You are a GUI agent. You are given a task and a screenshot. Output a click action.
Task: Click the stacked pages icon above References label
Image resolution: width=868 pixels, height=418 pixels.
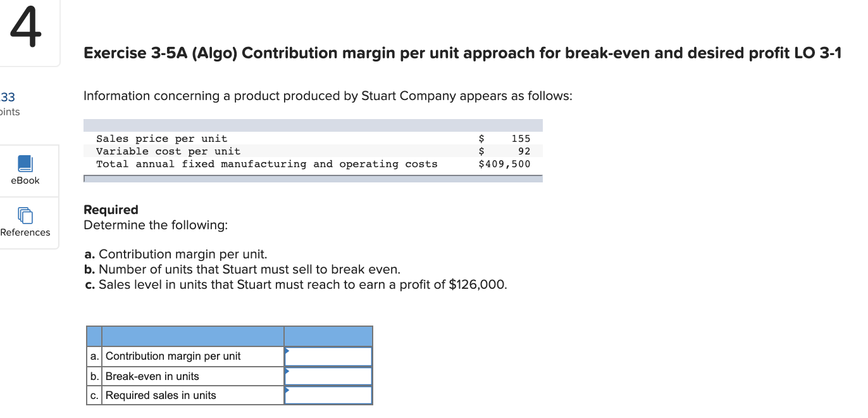click(25, 215)
